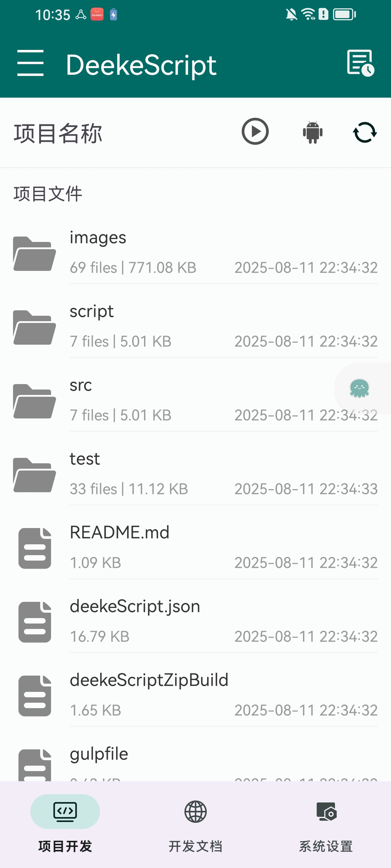391x868 pixels.
Task: Open the hamburger navigation menu
Action: pyautogui.click(x=30, y=63)
